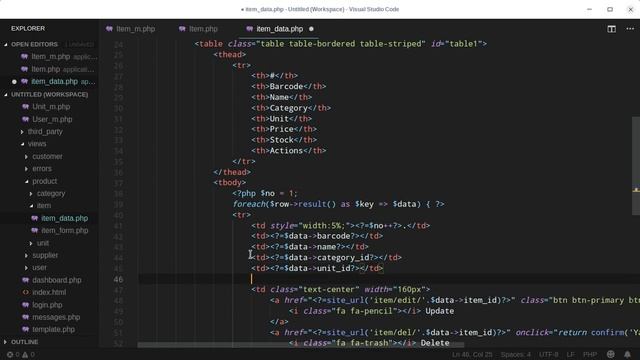The width and height of the screenshot is (640, 360).
Task: Change the PHP language mode
Action: click(590, 354)
